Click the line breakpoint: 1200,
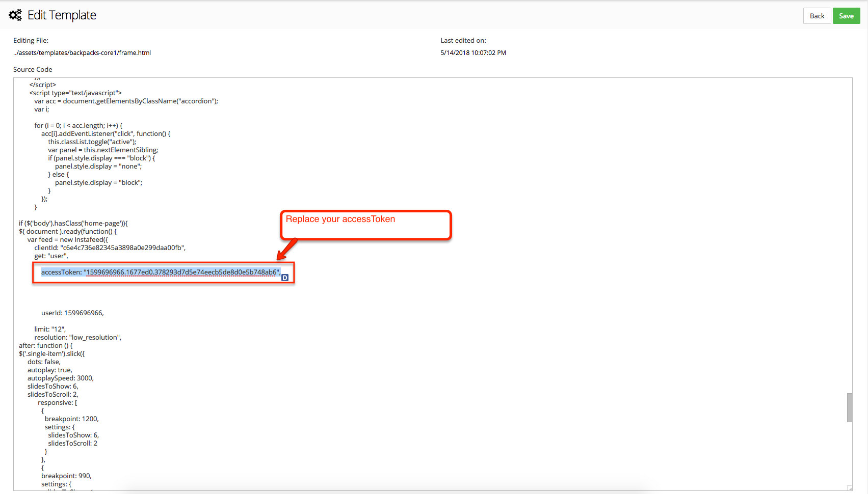 point(72,419)
